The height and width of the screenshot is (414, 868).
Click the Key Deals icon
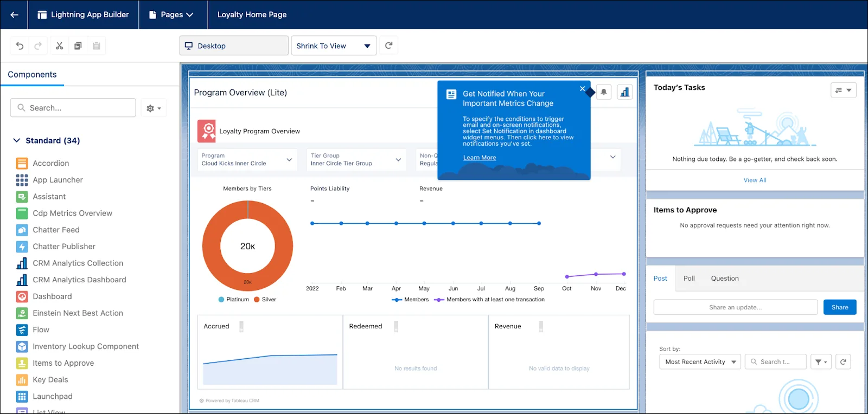(x=22, y=380)
